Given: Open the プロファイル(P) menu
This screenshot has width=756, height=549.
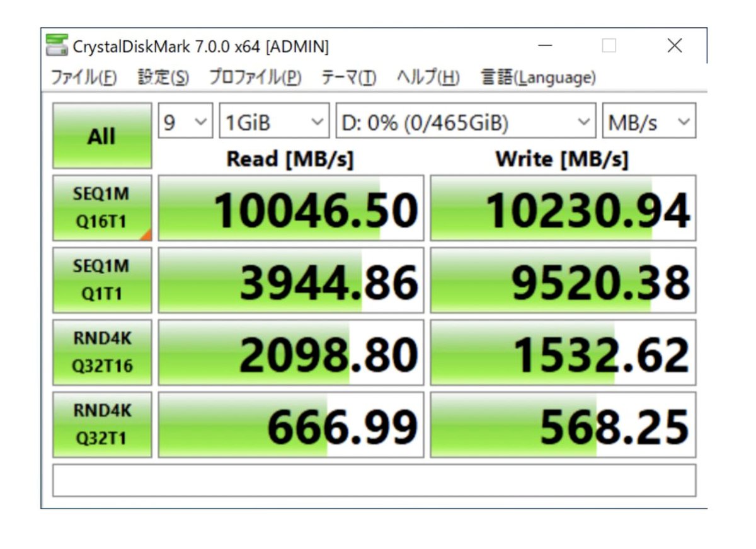Looking at the screenshot, I should (255, 78).
